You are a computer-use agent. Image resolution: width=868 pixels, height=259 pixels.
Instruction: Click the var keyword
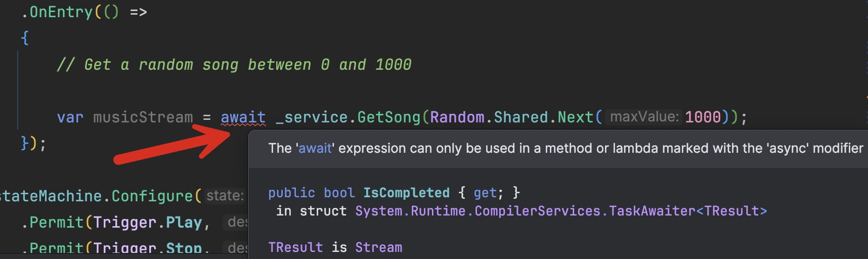(x=70, y=117)
